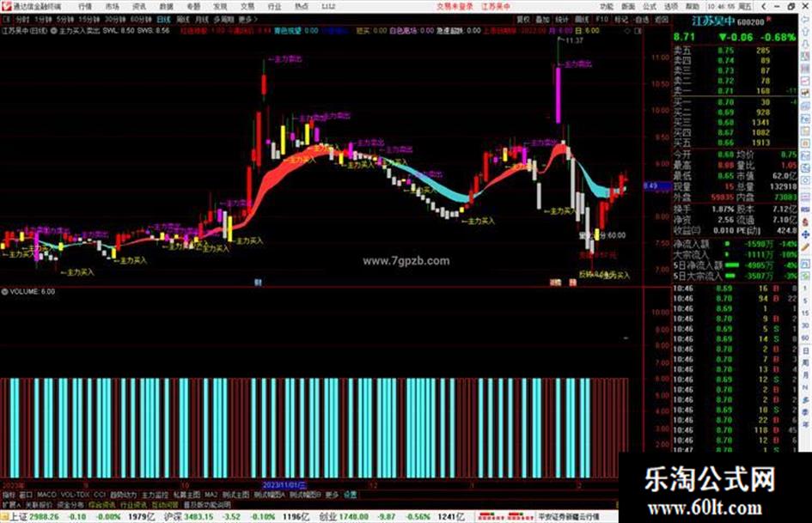Click the panel toggle icon left of 分时

[6, 19]
